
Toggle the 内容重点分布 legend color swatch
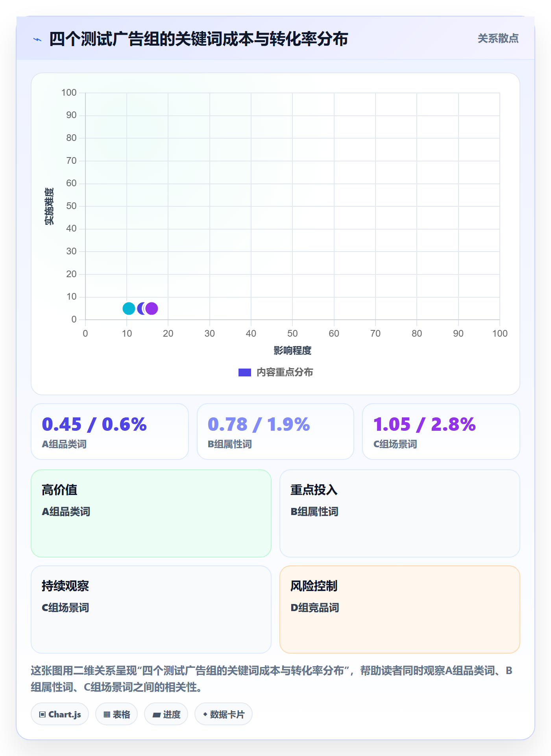coord(245,372)
